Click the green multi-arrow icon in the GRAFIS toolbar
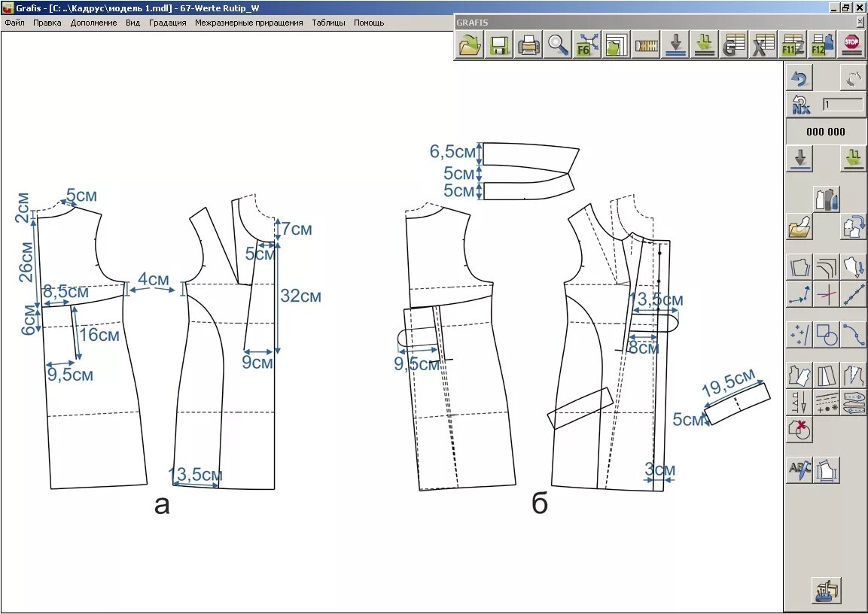868x614 pixels. 705,44
